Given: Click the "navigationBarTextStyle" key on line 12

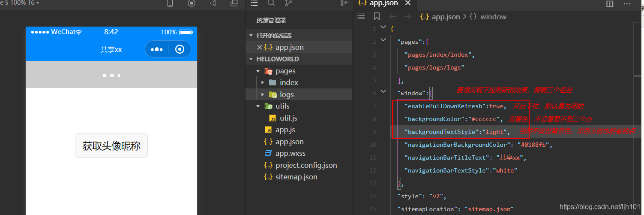Looking at the screenshot, I should click(x=447, y=170).
